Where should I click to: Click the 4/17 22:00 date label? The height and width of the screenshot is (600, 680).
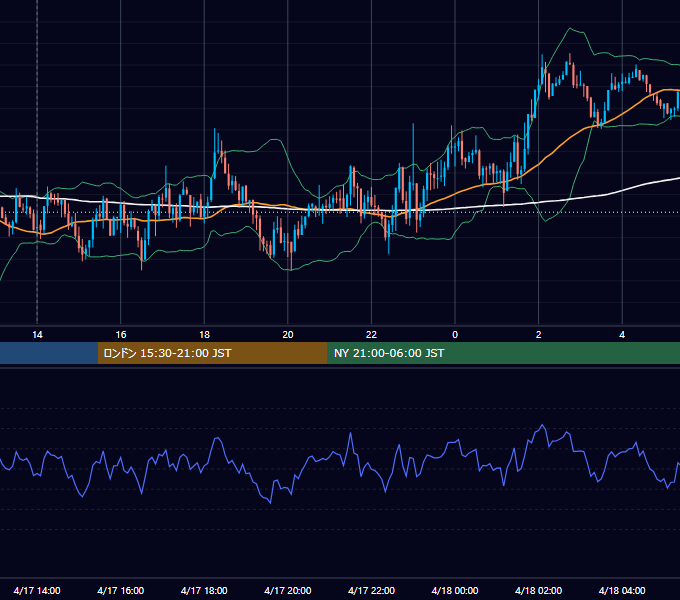click(x=371, y=590)
